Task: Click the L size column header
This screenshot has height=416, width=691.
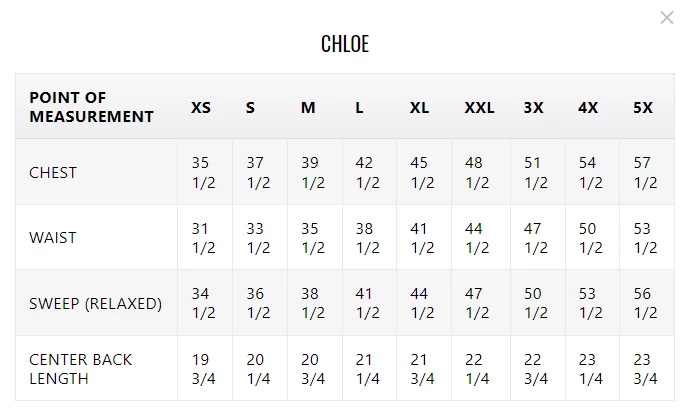Action: pyautogui.click(x=359, y=107)
